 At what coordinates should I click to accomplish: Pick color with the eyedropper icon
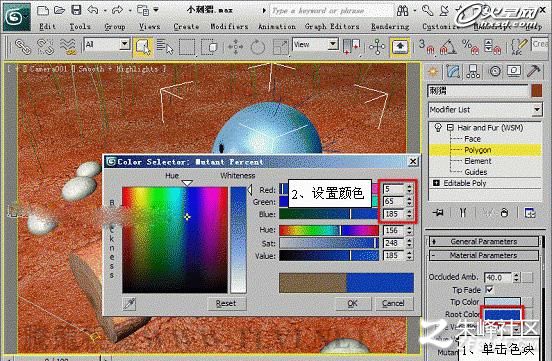(130, 304)
